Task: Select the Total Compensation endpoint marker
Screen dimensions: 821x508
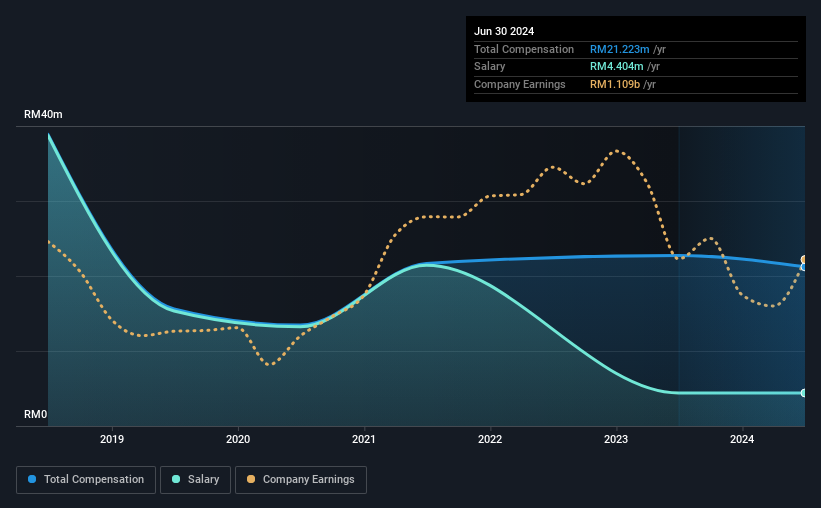Action: click(803, 267)
